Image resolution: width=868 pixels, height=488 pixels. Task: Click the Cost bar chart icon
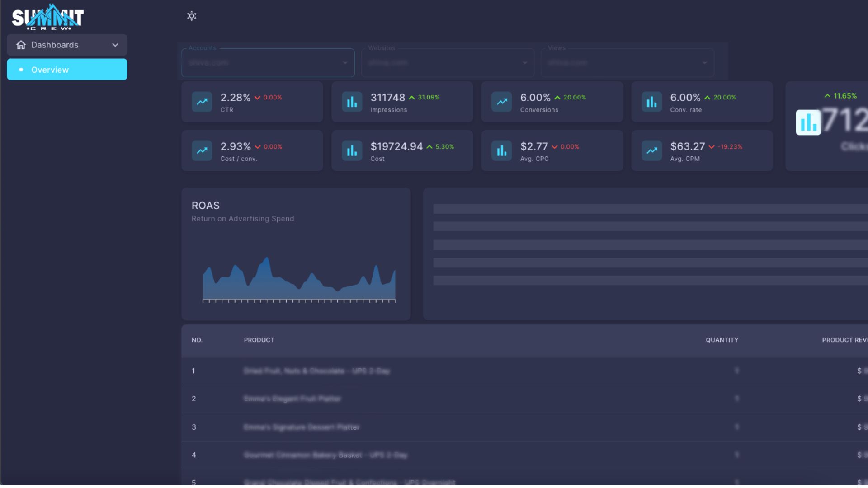352,150
